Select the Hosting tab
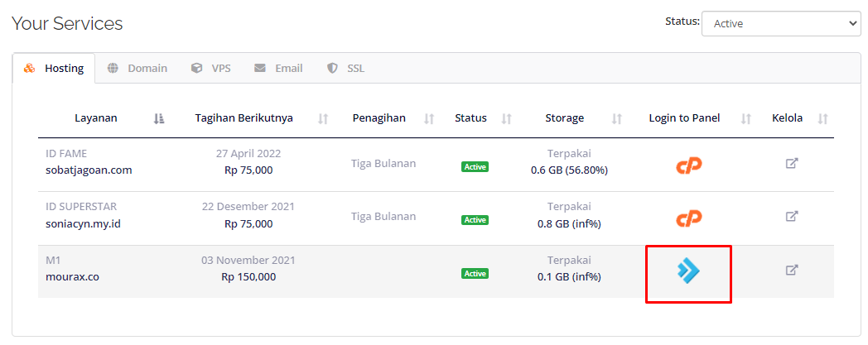 (54, 69)
